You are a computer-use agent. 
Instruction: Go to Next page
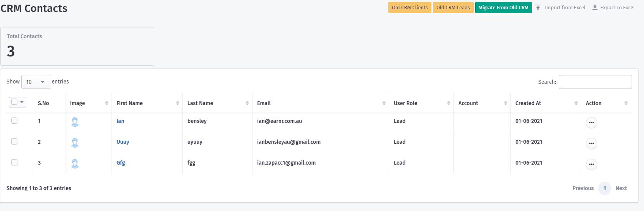pyautogui.click(x=621, y=188)
